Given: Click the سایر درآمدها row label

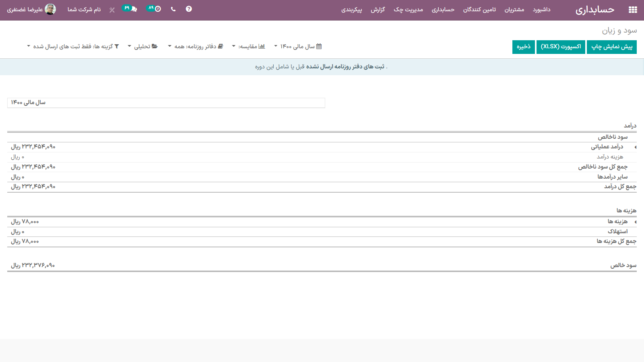Looking at the screenshot, I should [613, 177].
